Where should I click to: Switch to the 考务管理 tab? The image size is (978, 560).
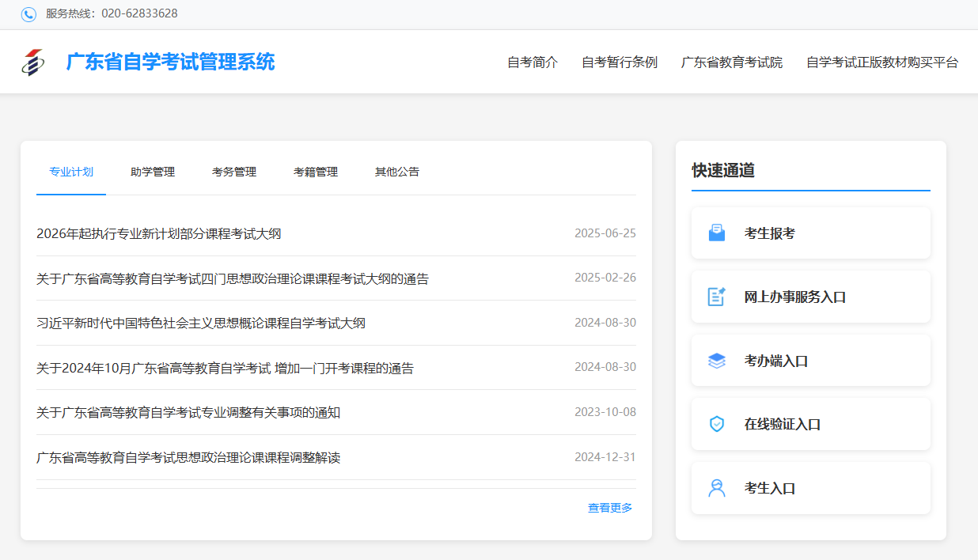coord(234,172)
